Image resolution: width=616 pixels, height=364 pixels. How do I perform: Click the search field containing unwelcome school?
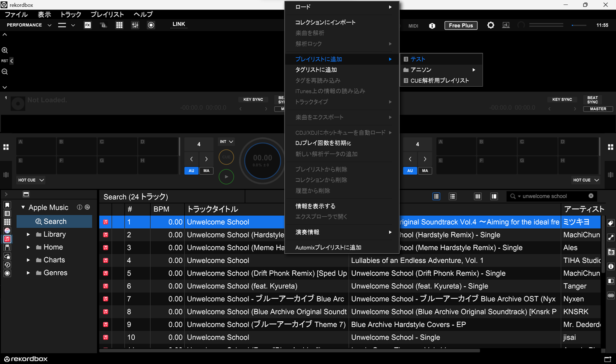tap(552, 196)
